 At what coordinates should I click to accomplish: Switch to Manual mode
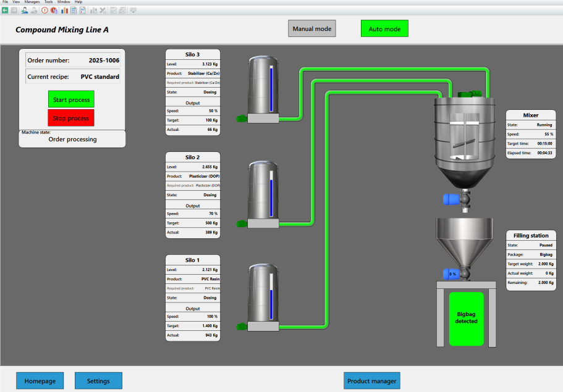coord(312,28)
